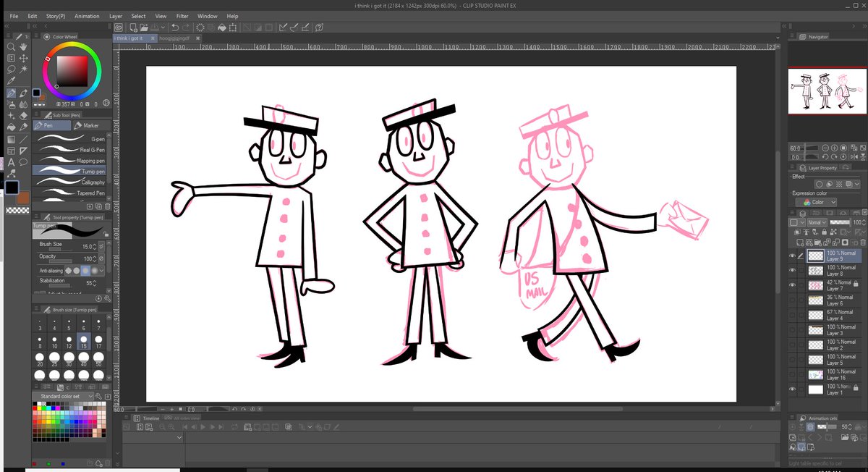The width and height of the screenshot is (868, 472).
Task: Select the Magnifier zoom tool
Action: pyautogui.click(x=11, y=46)
